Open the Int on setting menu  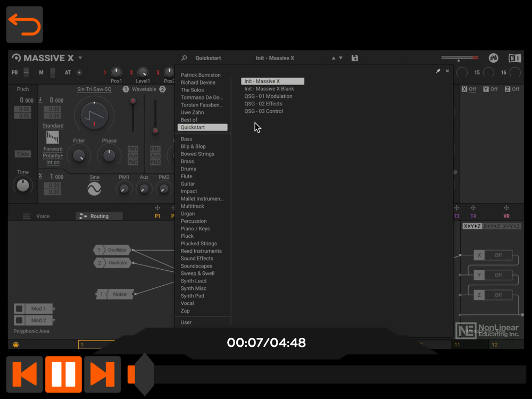click(53, 162)
